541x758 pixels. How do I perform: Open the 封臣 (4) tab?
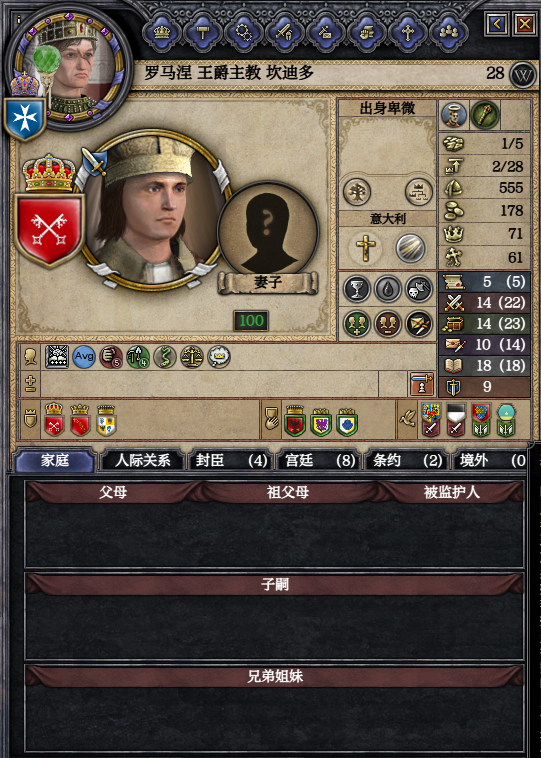(x=231, y=460)
